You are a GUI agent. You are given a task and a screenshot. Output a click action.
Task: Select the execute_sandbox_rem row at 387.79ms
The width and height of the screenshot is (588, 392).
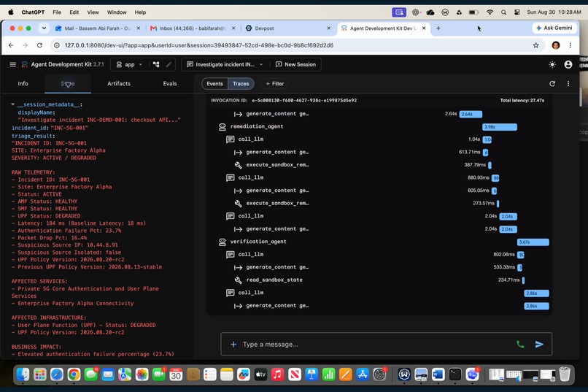[x=379, y=165]
